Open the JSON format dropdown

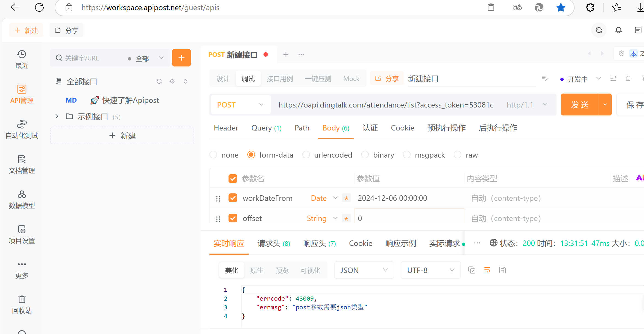tap(364, 270)
